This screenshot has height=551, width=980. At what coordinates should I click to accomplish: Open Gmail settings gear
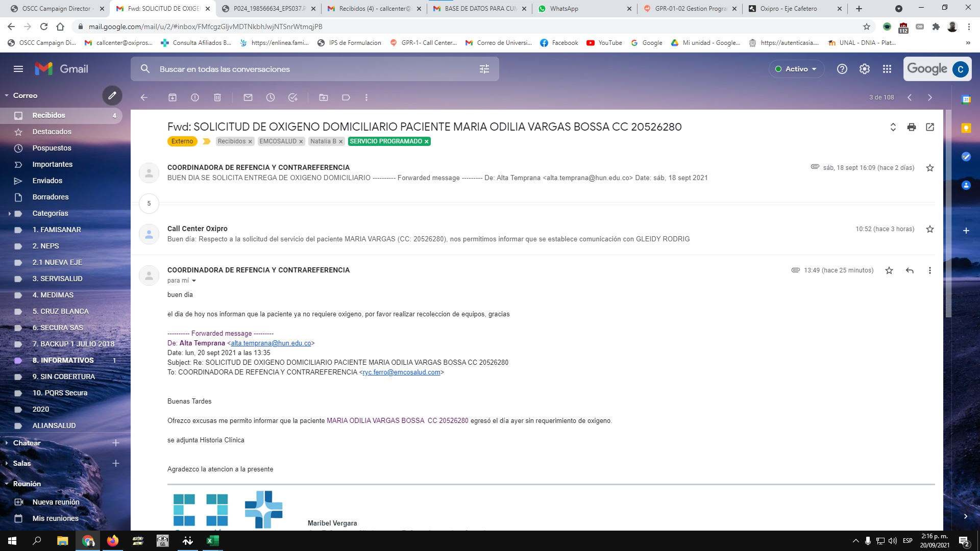tap(865, 69)
